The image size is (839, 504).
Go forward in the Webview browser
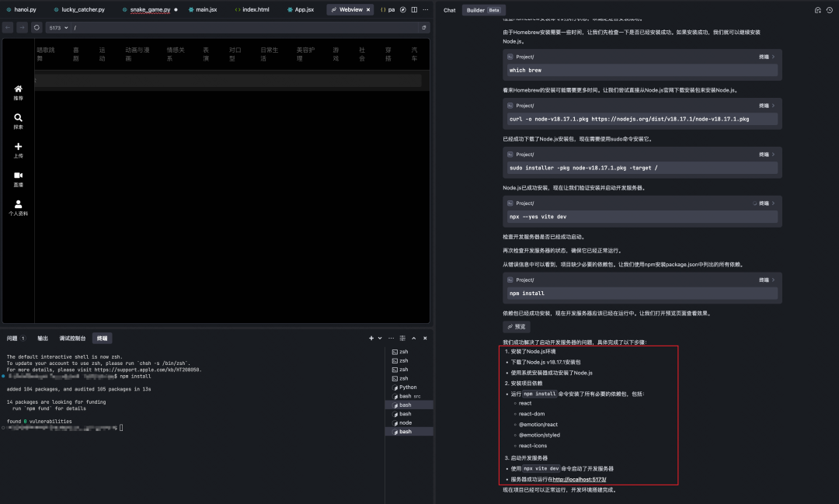[22, 27]
